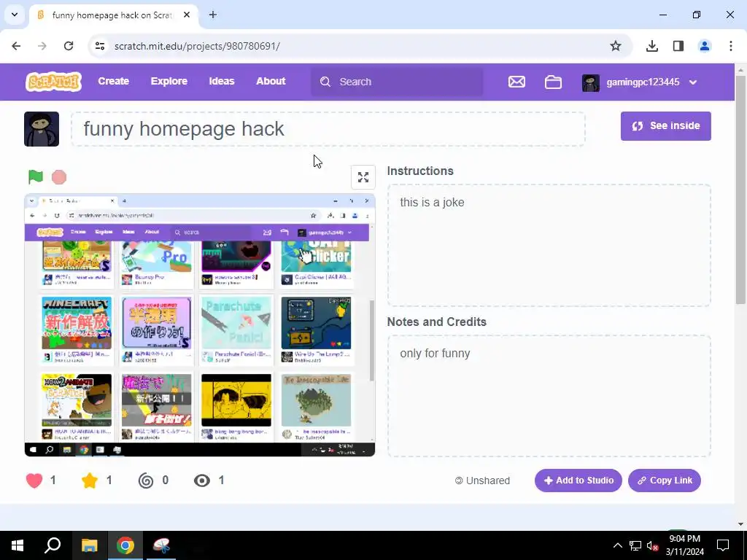Open Chrome profile avatar icon
747x560 pixels.
coord(705,46)
